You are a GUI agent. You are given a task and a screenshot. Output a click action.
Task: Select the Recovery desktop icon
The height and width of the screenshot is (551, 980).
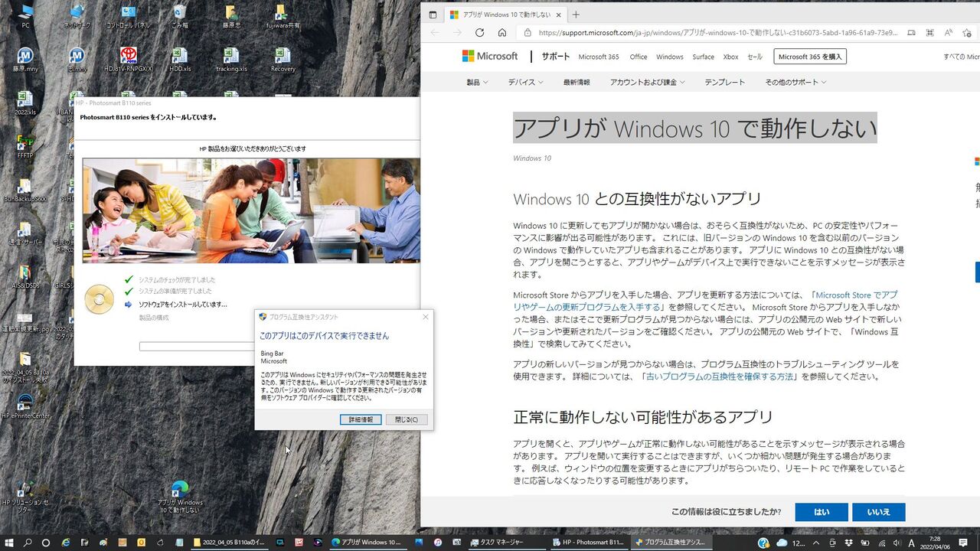point(283,60)
